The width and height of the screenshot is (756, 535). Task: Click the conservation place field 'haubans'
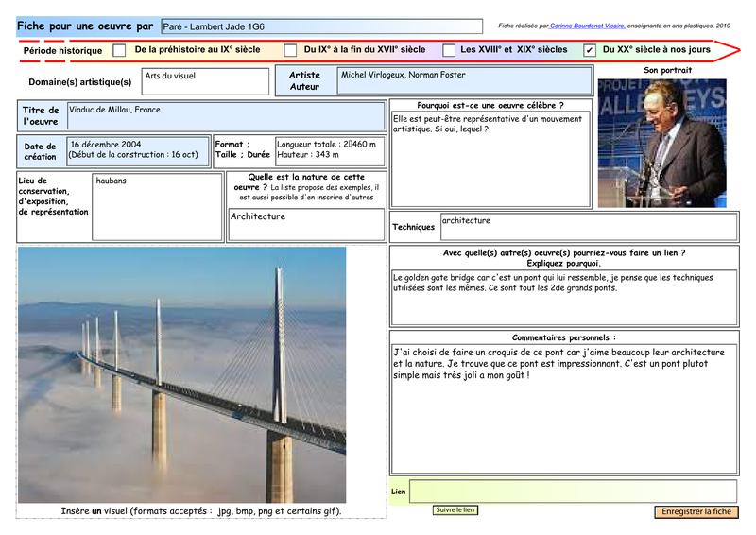click(157, 205)
